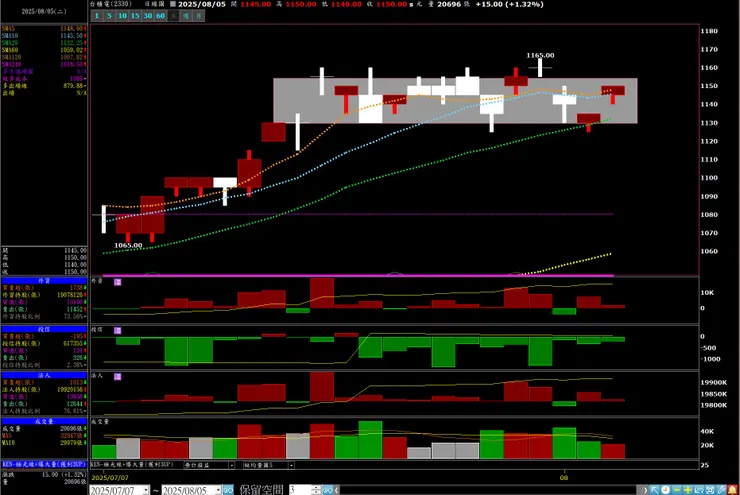Click the 1165.00 high price label on chart
The image size is (740, 495).
point(540,55)
